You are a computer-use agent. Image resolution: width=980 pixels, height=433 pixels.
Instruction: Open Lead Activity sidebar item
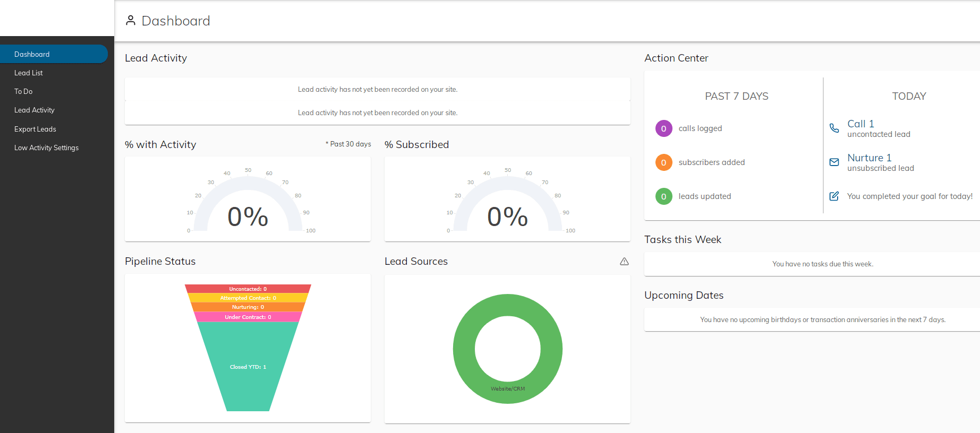click(x=35, y=110)
